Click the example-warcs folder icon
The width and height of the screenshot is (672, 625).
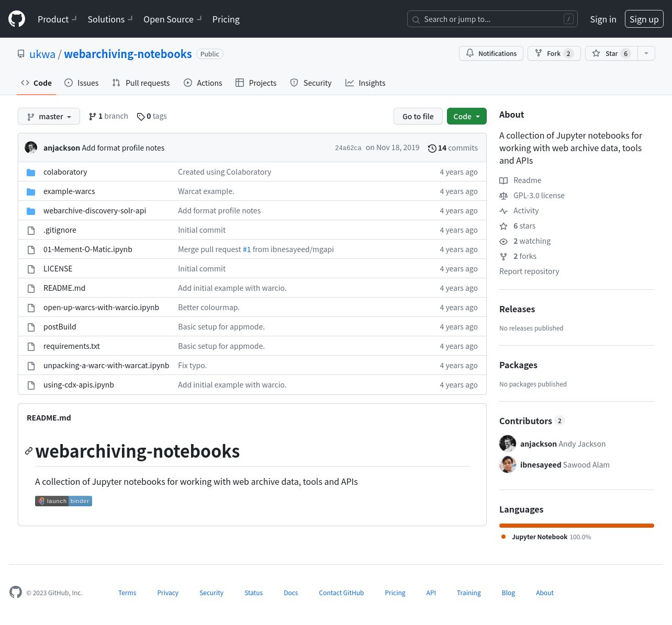tap(31, 191)
